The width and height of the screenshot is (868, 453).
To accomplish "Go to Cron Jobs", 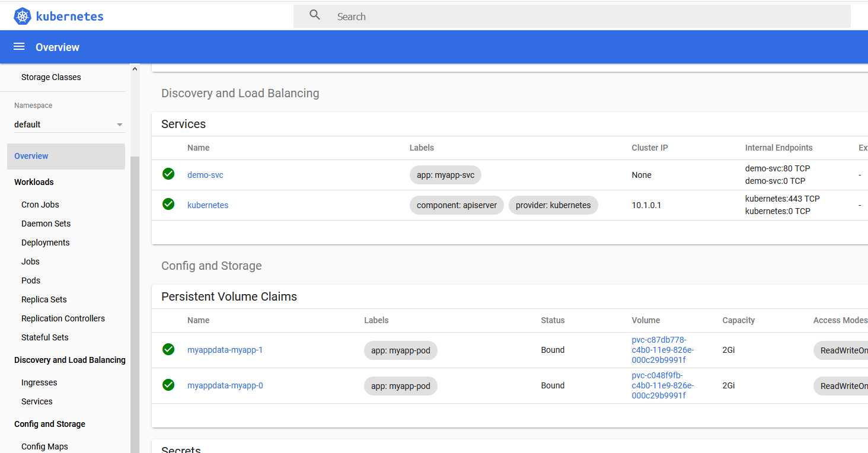I will 40,205.
